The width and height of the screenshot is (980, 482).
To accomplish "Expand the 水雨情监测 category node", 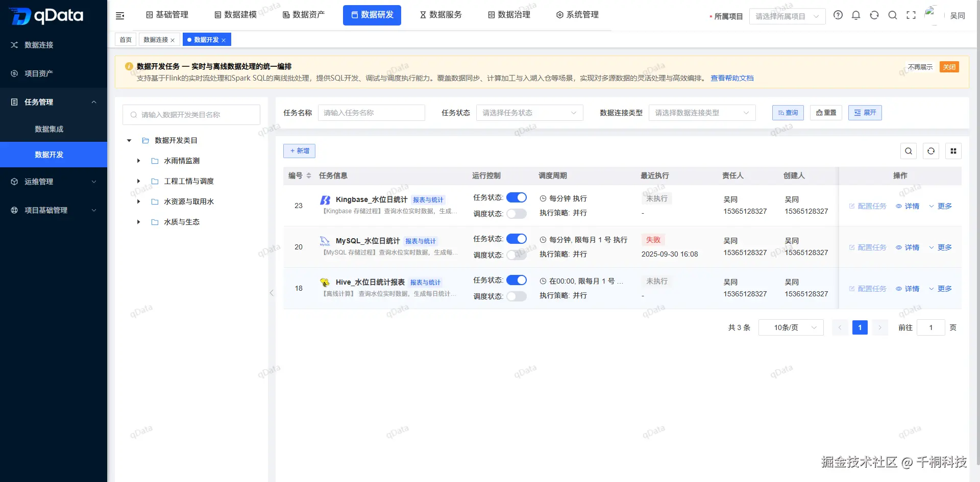I will click(138, 161).
